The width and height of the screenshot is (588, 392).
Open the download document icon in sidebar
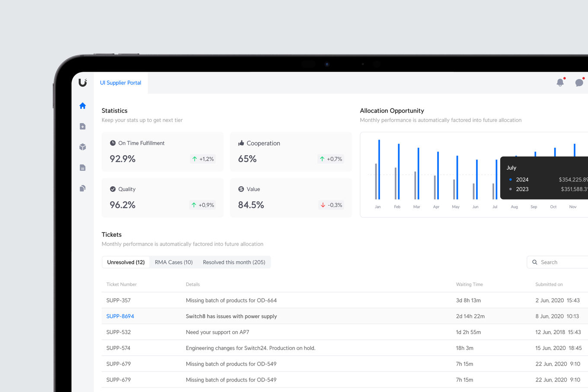[x=83, y=126]
